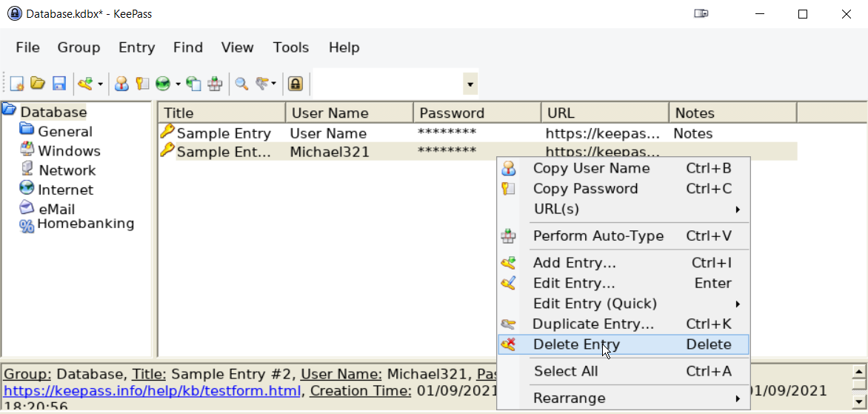Click the Add Entry key toolbar icon
Viewport: 868px width, 414px height.
pyautogui.click(x=84, y=84)
